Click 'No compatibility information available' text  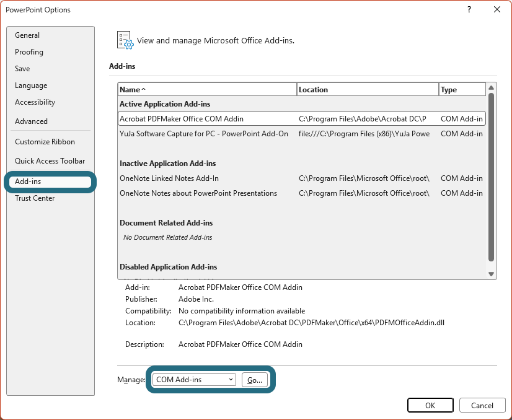coord(242,311)
